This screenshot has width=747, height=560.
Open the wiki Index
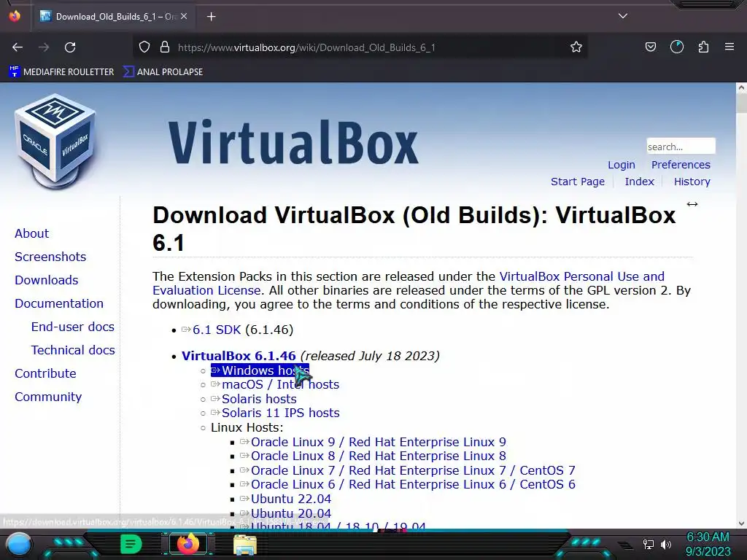coord(639,182)
